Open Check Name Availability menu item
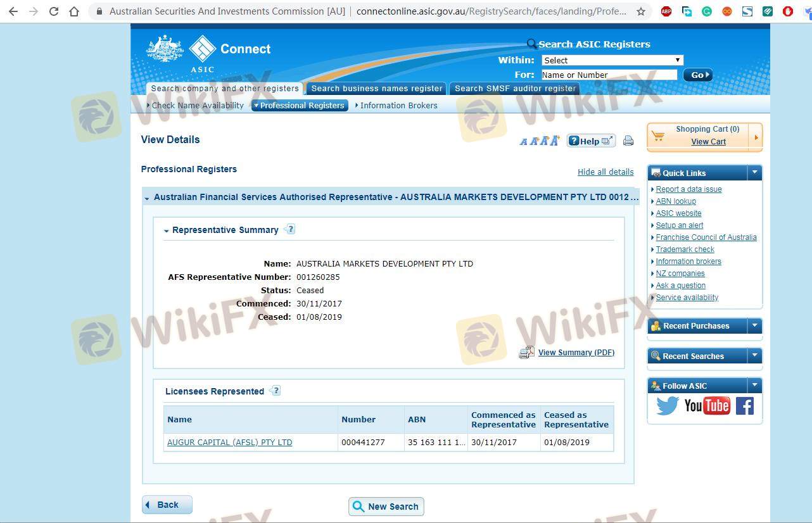Image resolution: width=812 pixels, height=523 pixels. pyautogui.click(x=198, y=106)
